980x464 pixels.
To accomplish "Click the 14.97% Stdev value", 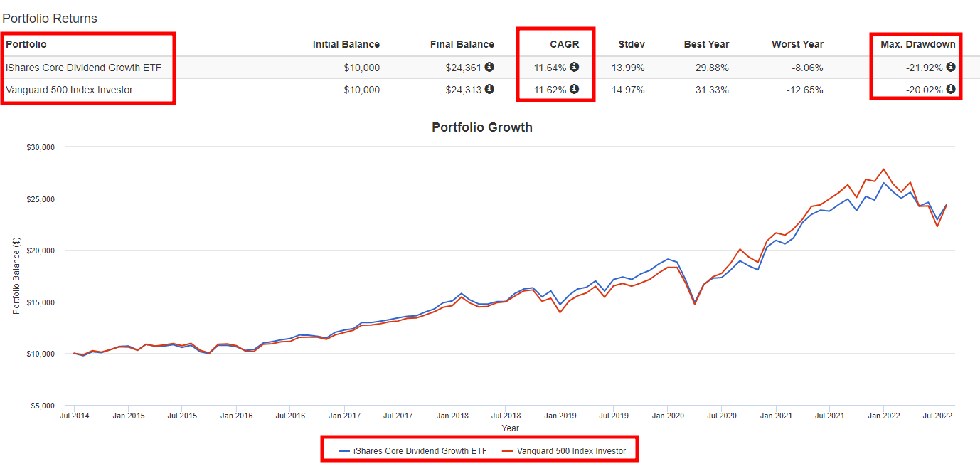I will [628, 90].
